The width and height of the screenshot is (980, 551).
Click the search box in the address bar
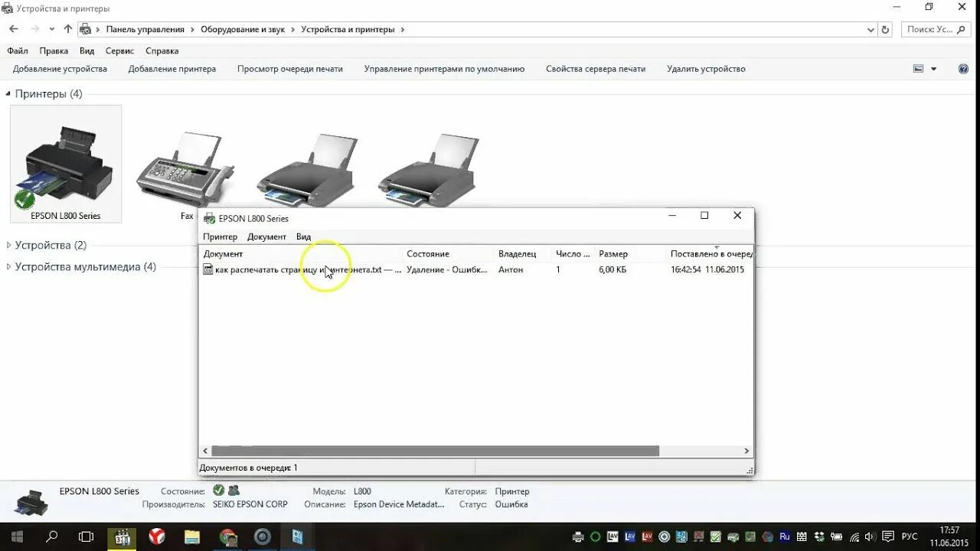(936, 30)
